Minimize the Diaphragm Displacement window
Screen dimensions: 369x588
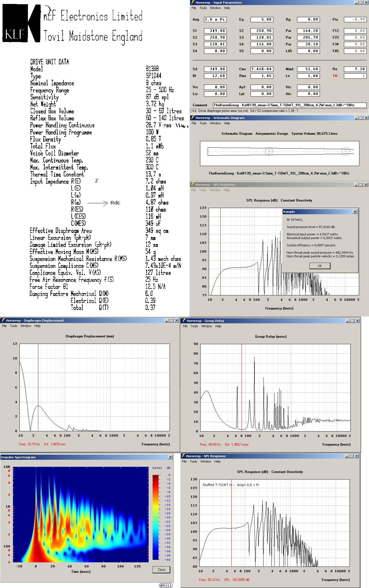click(167, 320)
